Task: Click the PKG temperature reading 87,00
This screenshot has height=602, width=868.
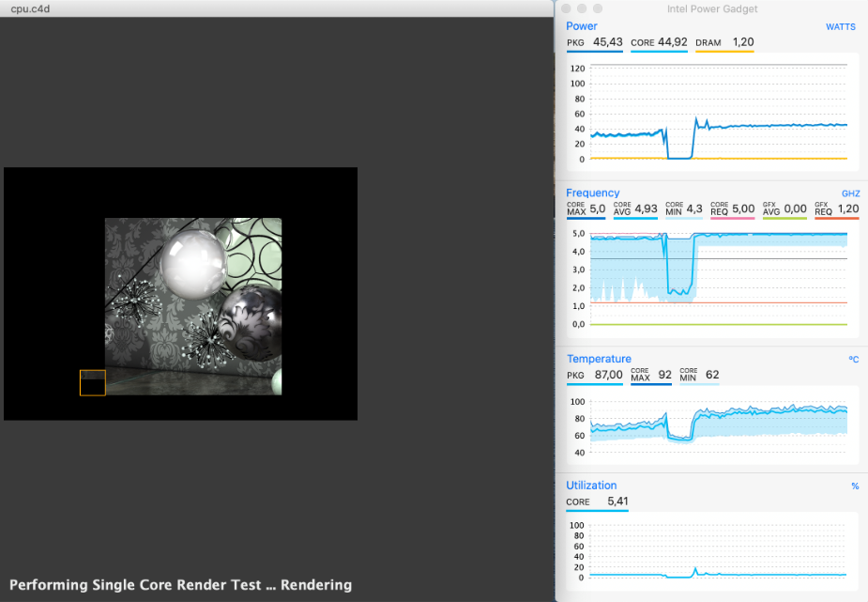Action: 608,375
